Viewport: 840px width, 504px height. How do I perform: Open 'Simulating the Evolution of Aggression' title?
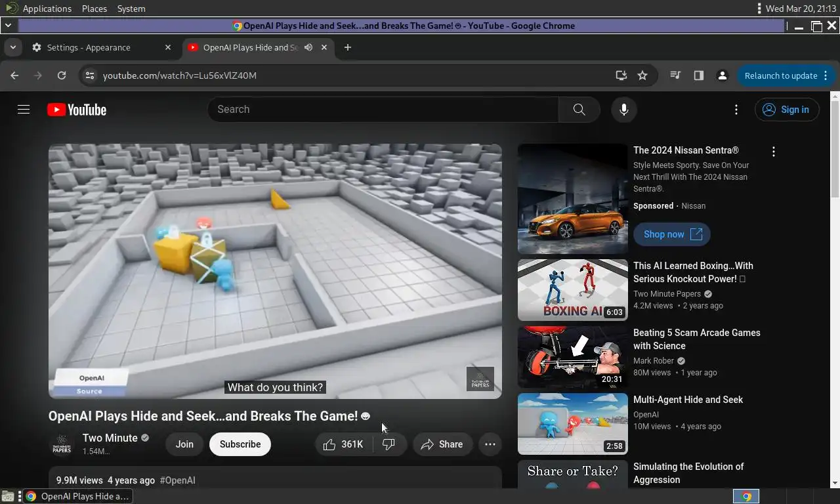click(688, 473)
